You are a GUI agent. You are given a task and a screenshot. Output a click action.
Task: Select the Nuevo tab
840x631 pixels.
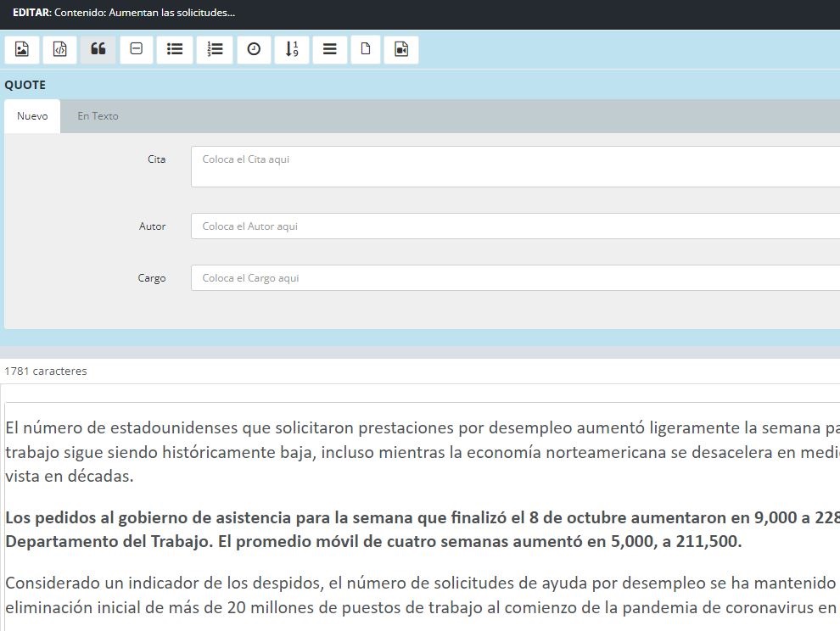coord(31,116)
